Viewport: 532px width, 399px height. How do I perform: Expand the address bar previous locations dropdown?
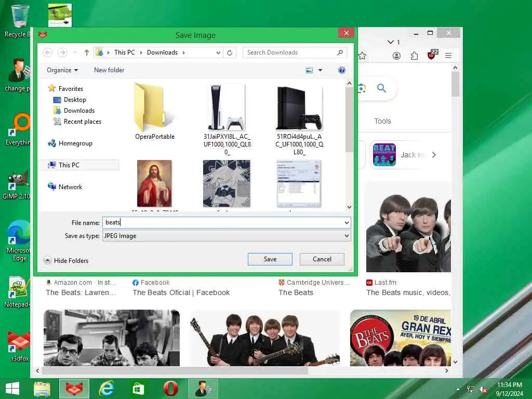(218, 52)
